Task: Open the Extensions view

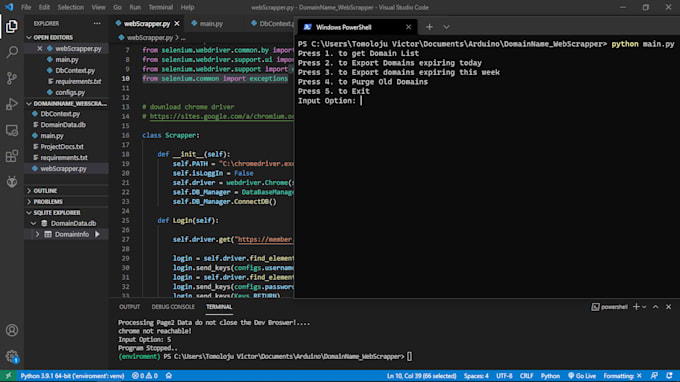Action: (x=12, y=156)
